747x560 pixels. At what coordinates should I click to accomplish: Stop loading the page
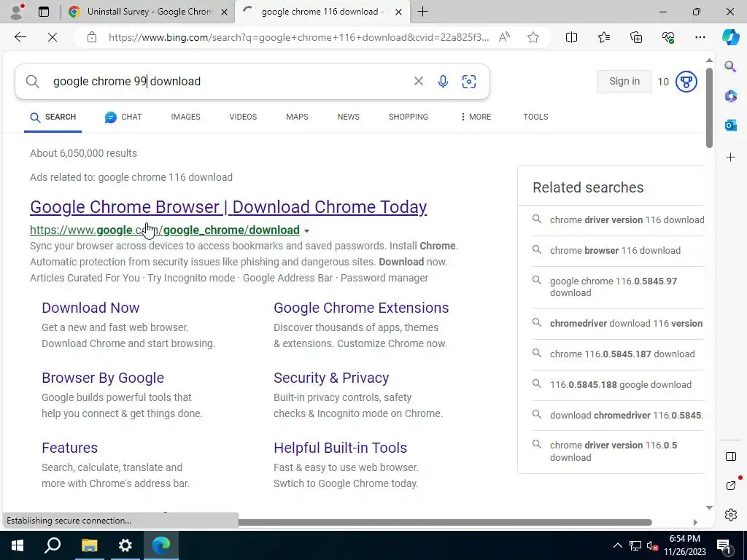pos(53,37)
